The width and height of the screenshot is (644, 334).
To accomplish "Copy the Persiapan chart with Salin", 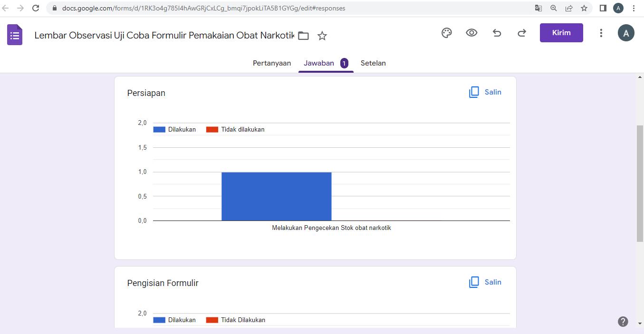I will coord(485,92).
